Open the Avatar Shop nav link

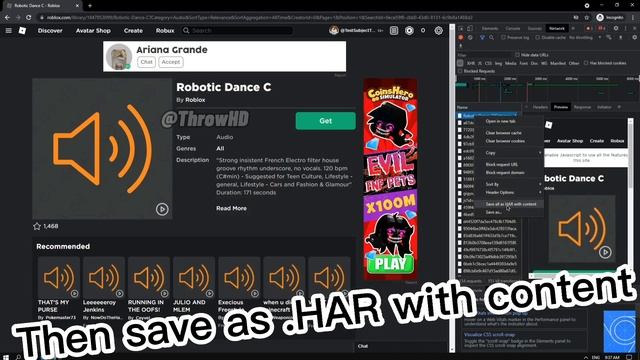click(93, 31)
